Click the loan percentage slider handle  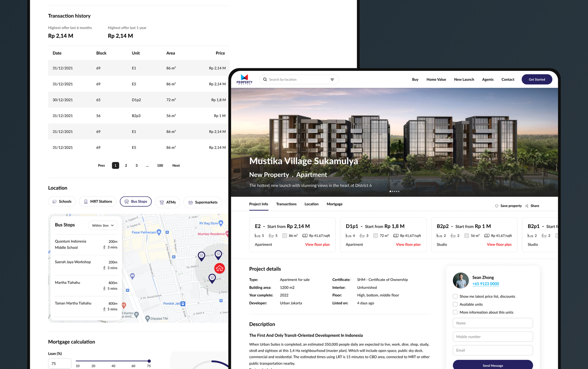pos(149,361)
